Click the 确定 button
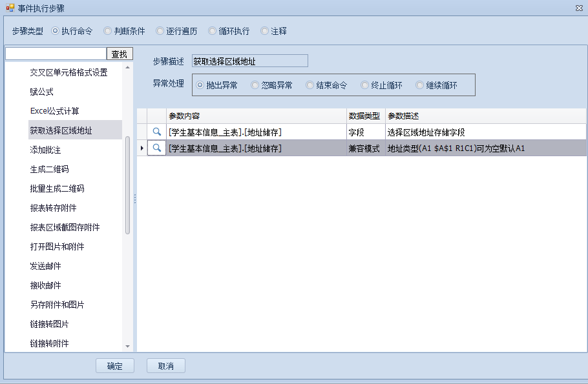This screenshot has height=384, width=588. 115,366
